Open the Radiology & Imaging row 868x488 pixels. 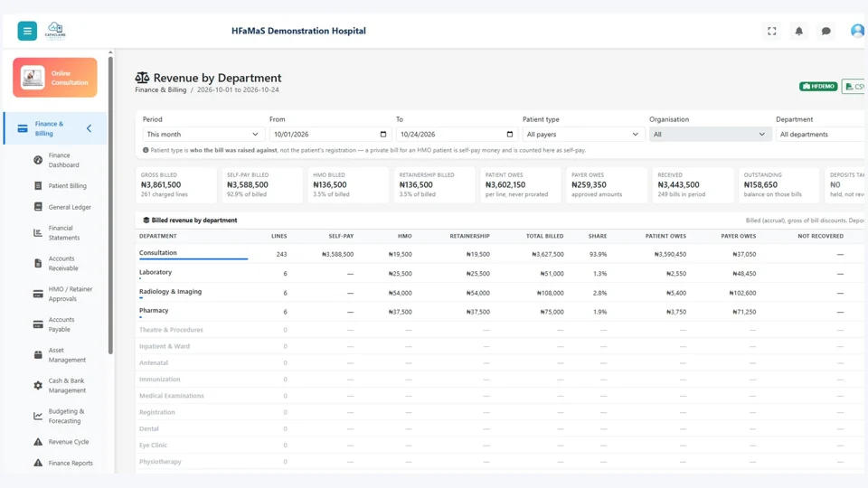click(x=501, y=293)
